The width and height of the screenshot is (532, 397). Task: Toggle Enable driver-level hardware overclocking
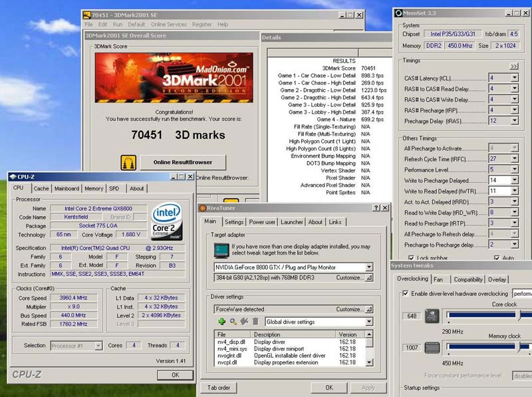click(x=405, y=293)
